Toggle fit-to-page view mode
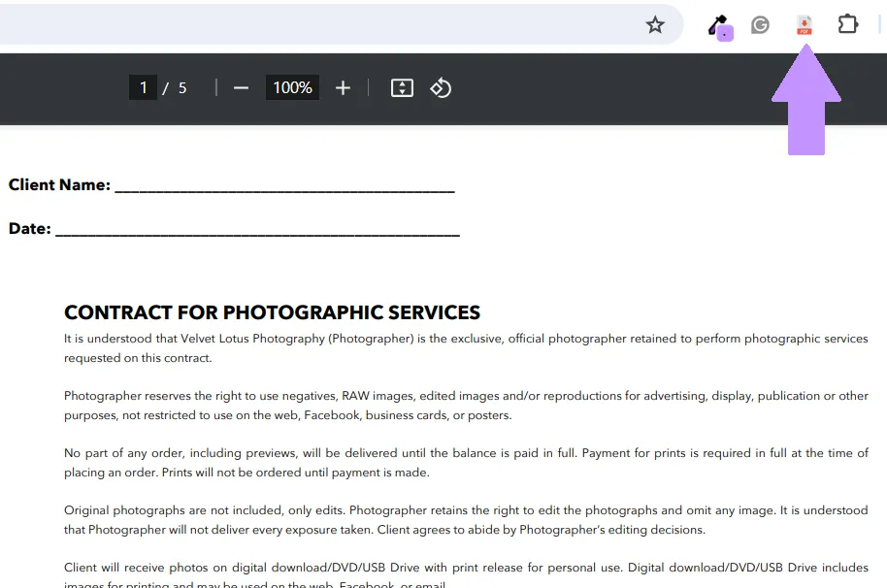Viewport: 887px width, 588px height. click(x=401, y=87)
